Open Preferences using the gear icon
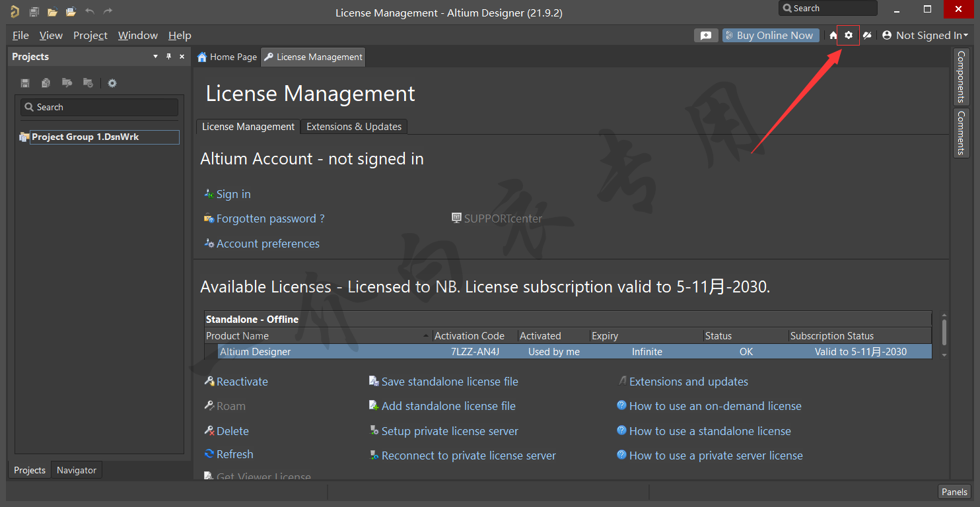This screenshot has height=507, width=980. [x=849, y=36]
